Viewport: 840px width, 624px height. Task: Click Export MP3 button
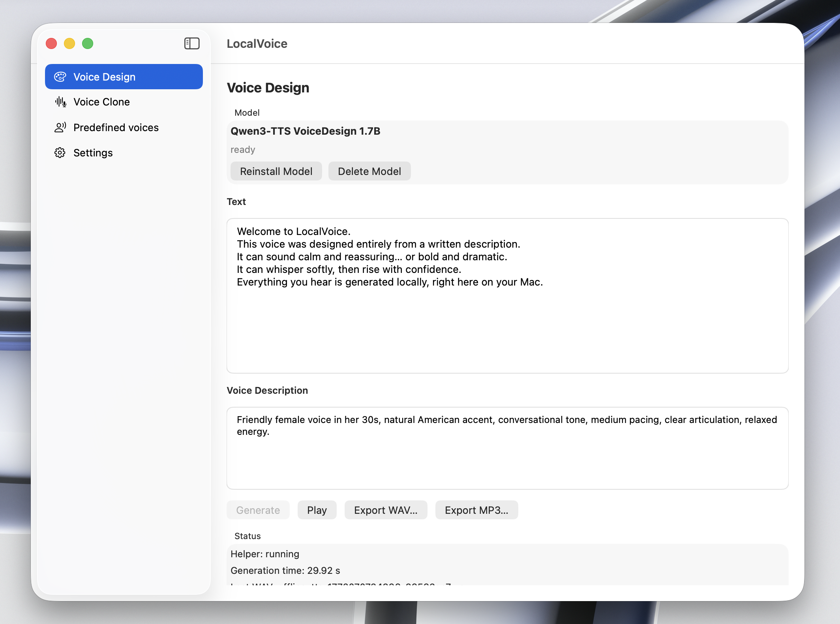[476, 510]
